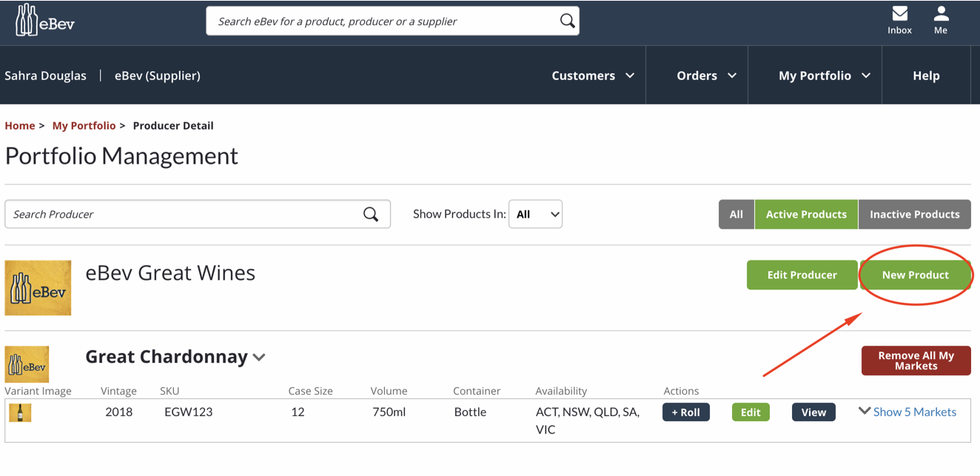Click the View button for EGW123
This screenshot has height=476, width=980.
(x=813, y=412)
